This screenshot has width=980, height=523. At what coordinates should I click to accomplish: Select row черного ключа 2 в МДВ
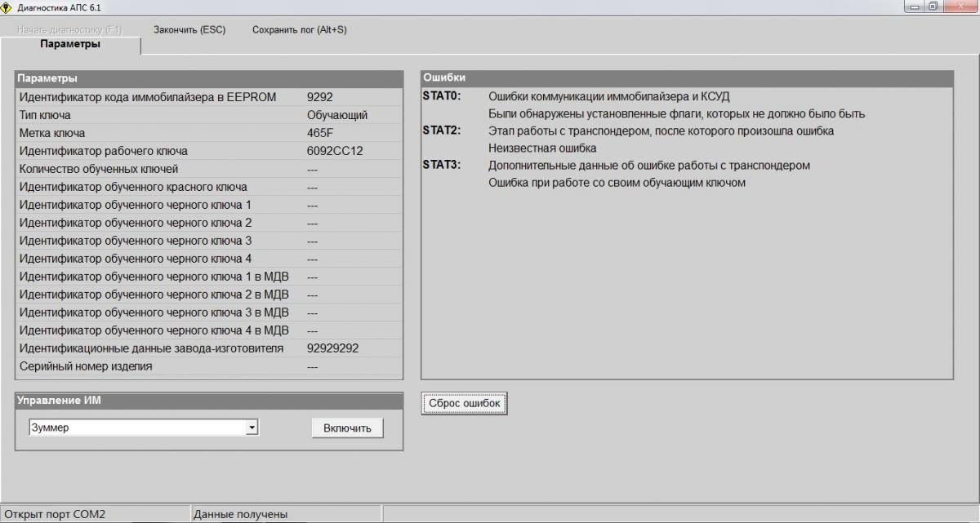(209, 295)
